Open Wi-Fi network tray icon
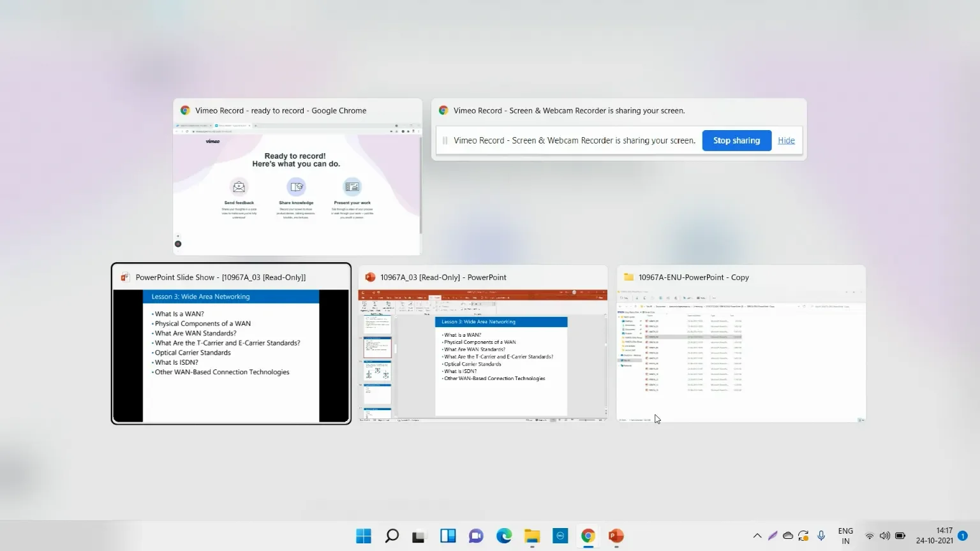Image resolution: width=980 pixels, height=551 pixels. [869, 536]
